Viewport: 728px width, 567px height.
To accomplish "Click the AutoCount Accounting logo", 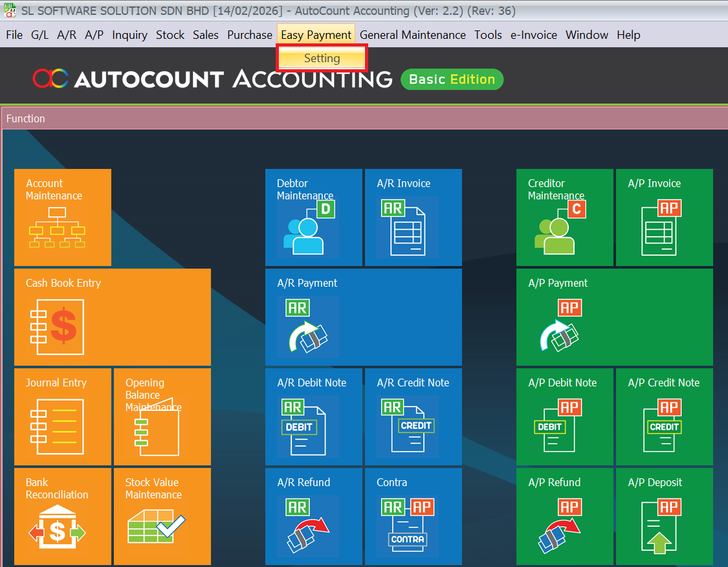I will tap(213, 79).
